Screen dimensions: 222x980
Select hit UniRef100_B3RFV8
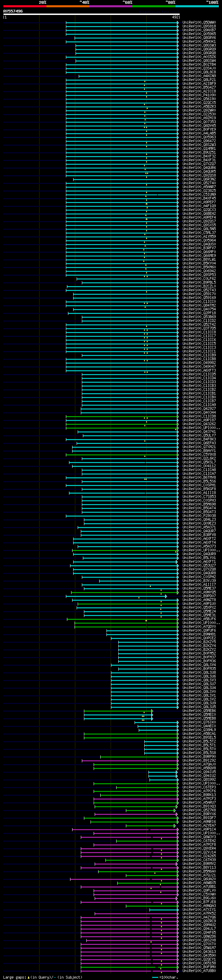pos(199,535)
